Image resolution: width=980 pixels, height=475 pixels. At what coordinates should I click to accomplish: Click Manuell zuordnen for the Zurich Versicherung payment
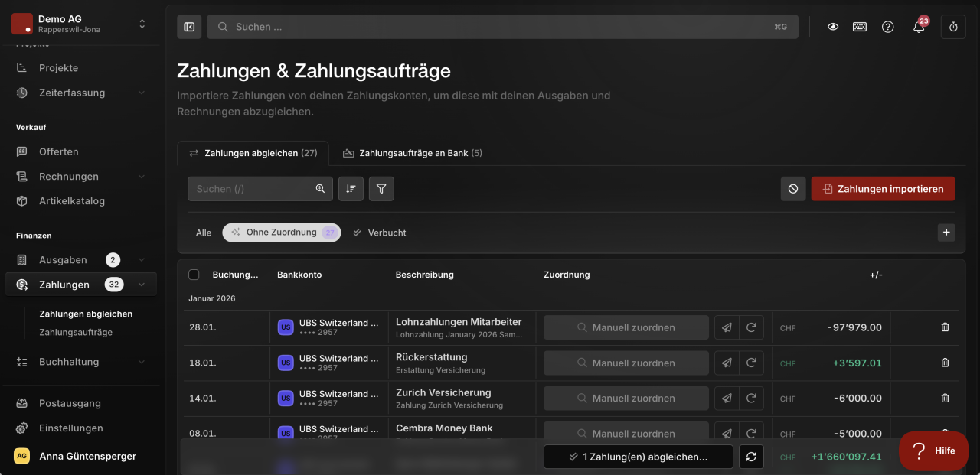pyautogui.click(x=626, y=399)
